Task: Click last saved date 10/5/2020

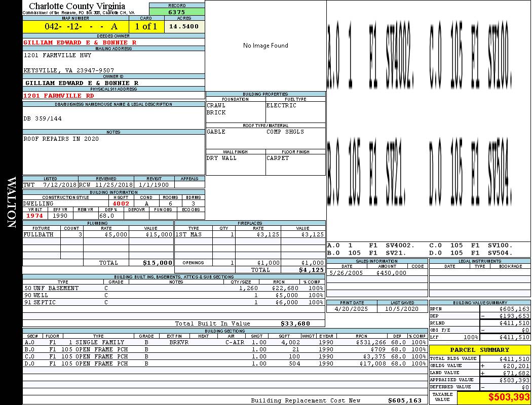Action: (x=402, y=309)
